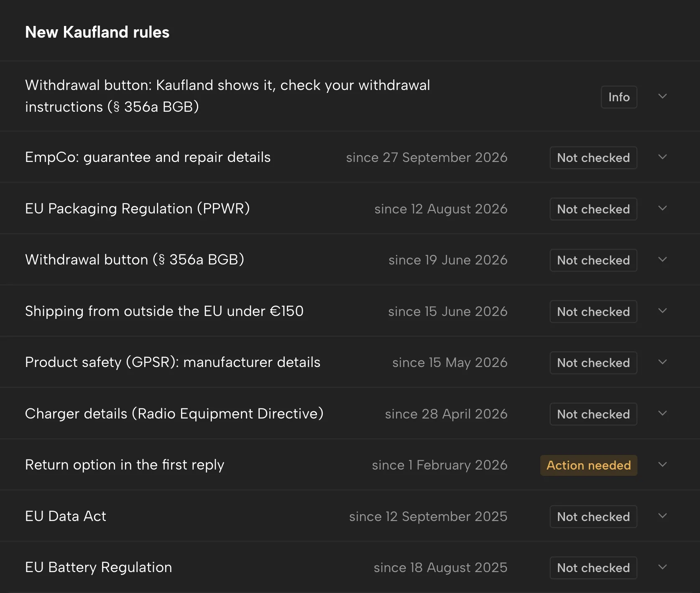Expand the Withdrawal button Kaufland info row chevron

[662, 96]
